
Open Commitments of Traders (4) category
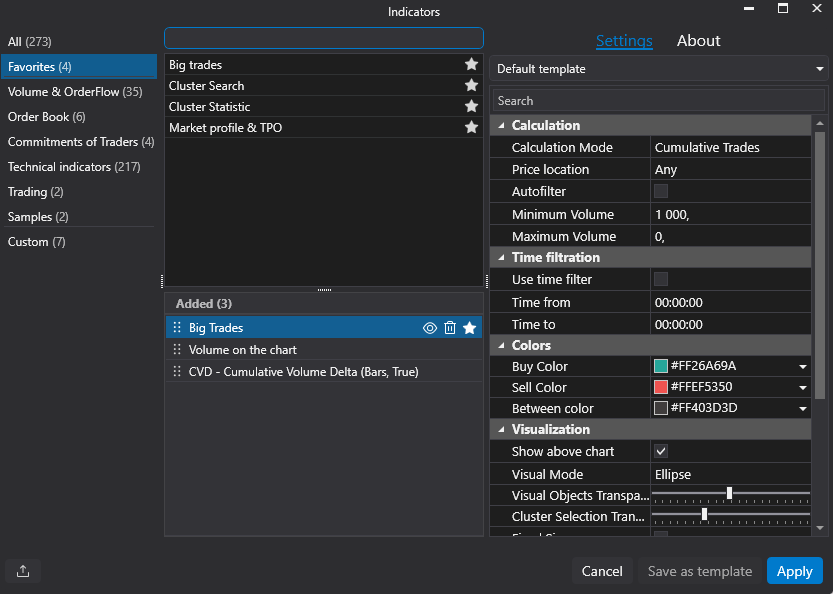pos(81,141)
